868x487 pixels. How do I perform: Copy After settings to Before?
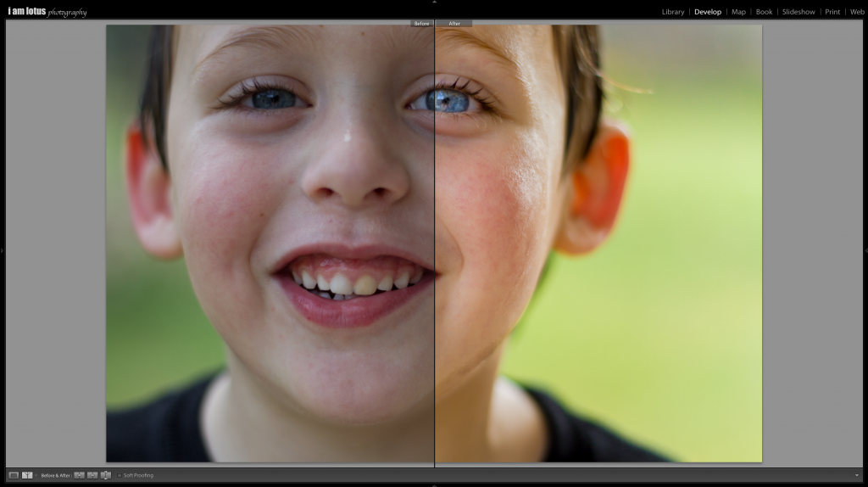point(92,475)
